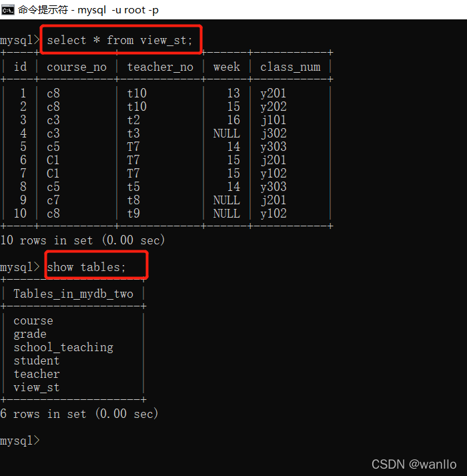467x476 pixels.
Task: Click the 'grade' table name
Action: pyautogui.click(x=30, y=334)
